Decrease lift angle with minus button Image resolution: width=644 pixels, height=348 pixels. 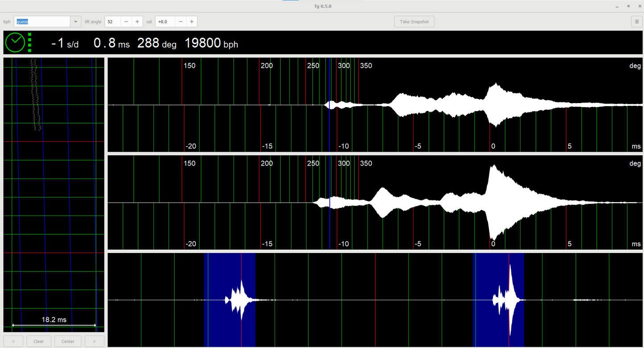(126, 21)
